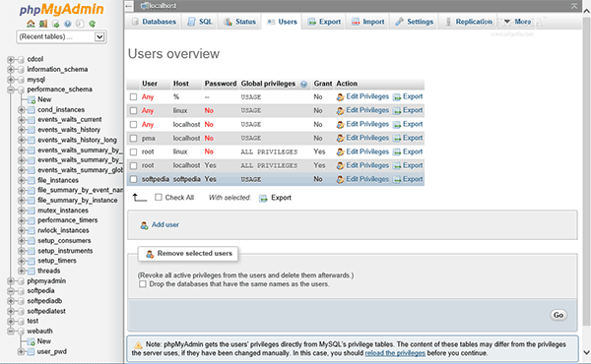The height and width of the screenshot is (364, 591).
Task: Click the Go button
Action: [x=558, y=315]
